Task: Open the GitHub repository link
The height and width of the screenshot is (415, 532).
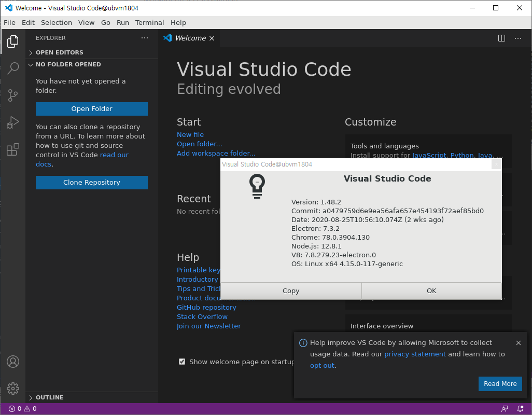Action: tap(206, 308)
